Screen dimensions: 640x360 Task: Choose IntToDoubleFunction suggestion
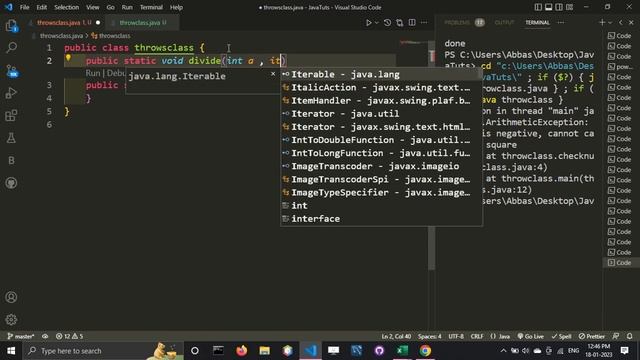point(381,140)
